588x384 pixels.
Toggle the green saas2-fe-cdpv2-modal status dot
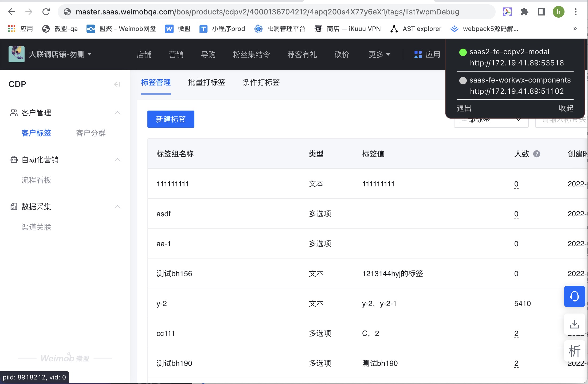click(x=463, y=52)
